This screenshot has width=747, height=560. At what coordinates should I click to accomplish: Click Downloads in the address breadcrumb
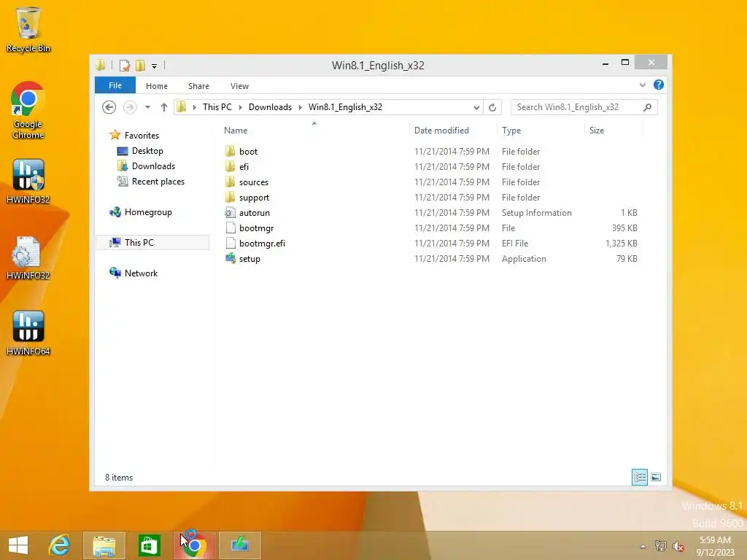click(x=270, y=107)
